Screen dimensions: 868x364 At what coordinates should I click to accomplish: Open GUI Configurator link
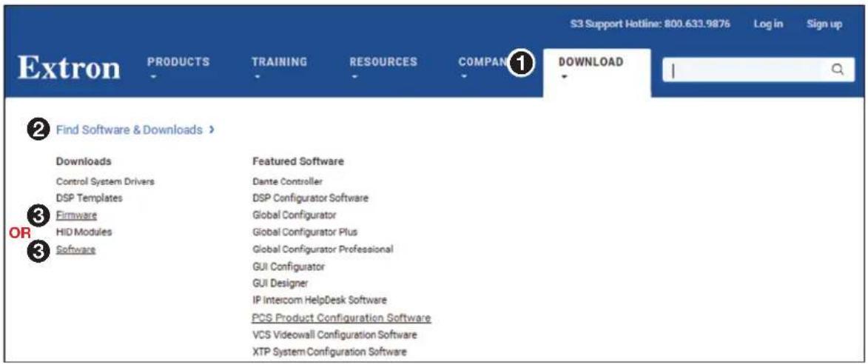point(289,266)
